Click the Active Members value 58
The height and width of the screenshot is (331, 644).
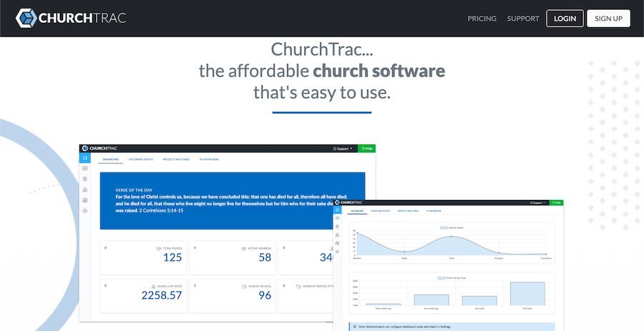265,257
